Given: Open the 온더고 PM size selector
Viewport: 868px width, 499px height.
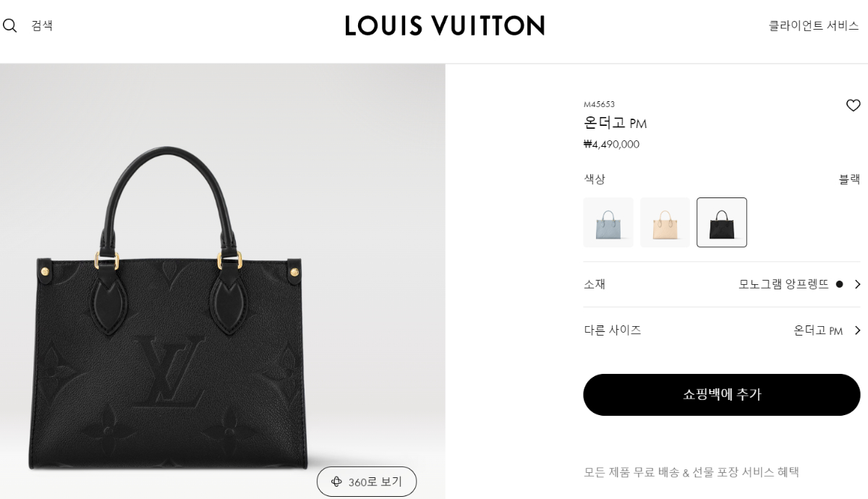Looking at the screenshot, I should (x=818, y=330).
